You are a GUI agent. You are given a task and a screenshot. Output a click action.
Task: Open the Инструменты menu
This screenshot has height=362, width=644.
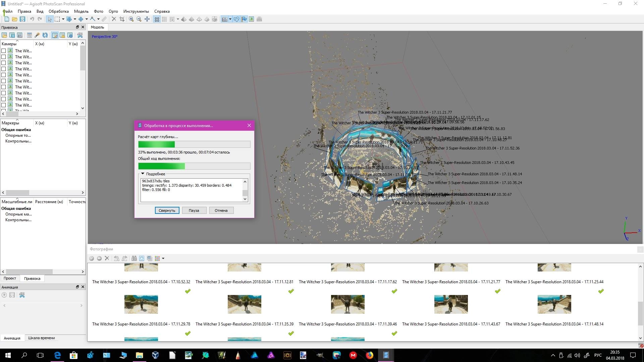tap(136, 11)
